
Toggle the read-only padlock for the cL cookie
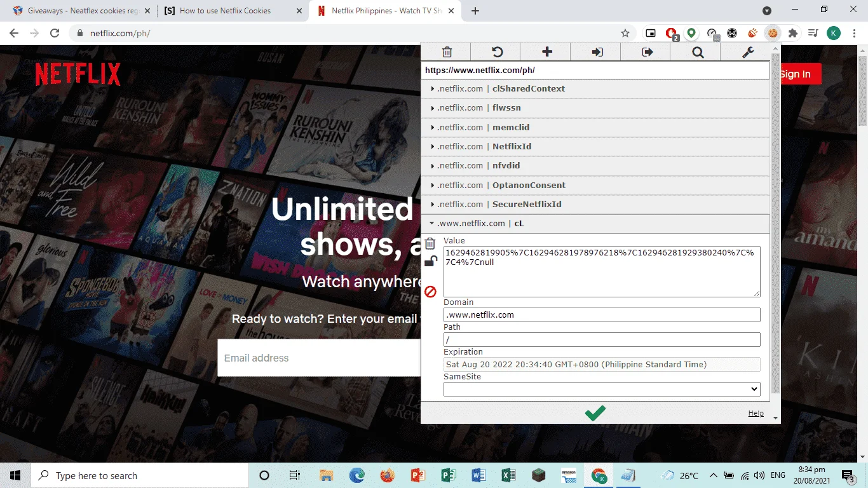click(x=430, y=261)
